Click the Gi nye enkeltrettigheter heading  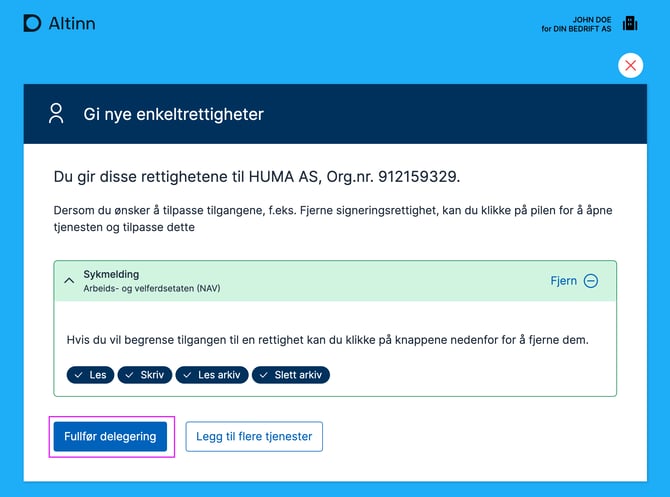[x=173, y=114]
